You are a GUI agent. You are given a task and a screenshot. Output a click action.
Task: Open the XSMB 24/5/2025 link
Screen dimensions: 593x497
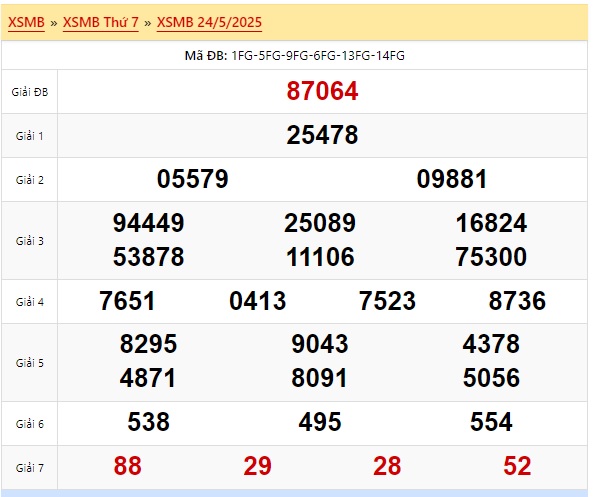[x=209, y=22]
